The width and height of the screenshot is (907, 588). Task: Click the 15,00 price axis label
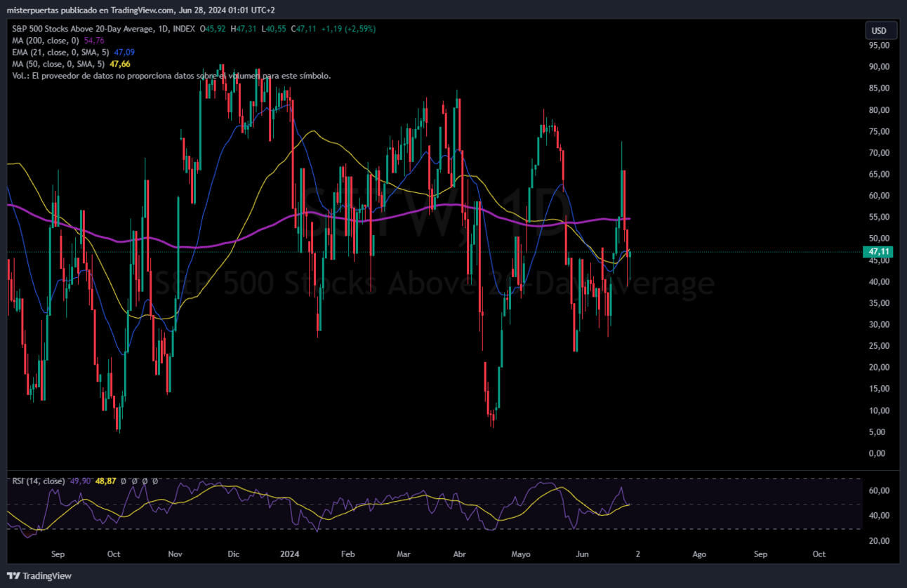[x=880, y=389]
